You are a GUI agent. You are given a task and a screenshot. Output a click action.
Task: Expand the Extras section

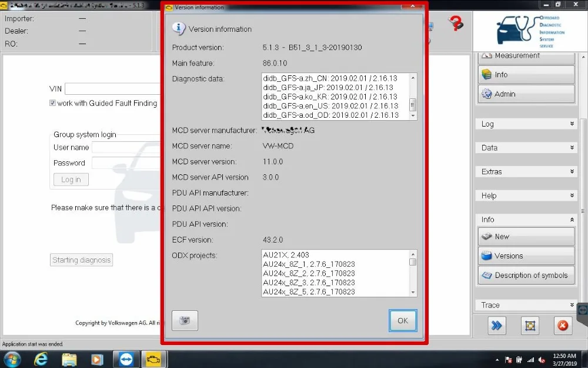[526, 171]
